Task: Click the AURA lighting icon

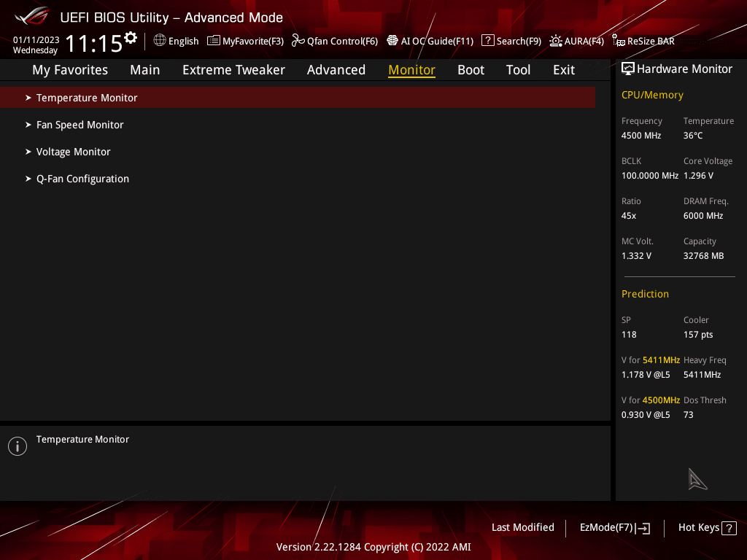Action: pyautogui.click(x=555, y=41)
